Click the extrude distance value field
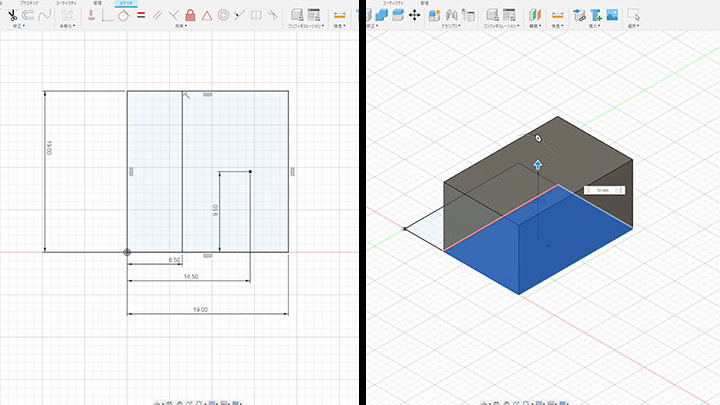The width and height of the screenshot is (720, 405). click(x=601, y=189)
